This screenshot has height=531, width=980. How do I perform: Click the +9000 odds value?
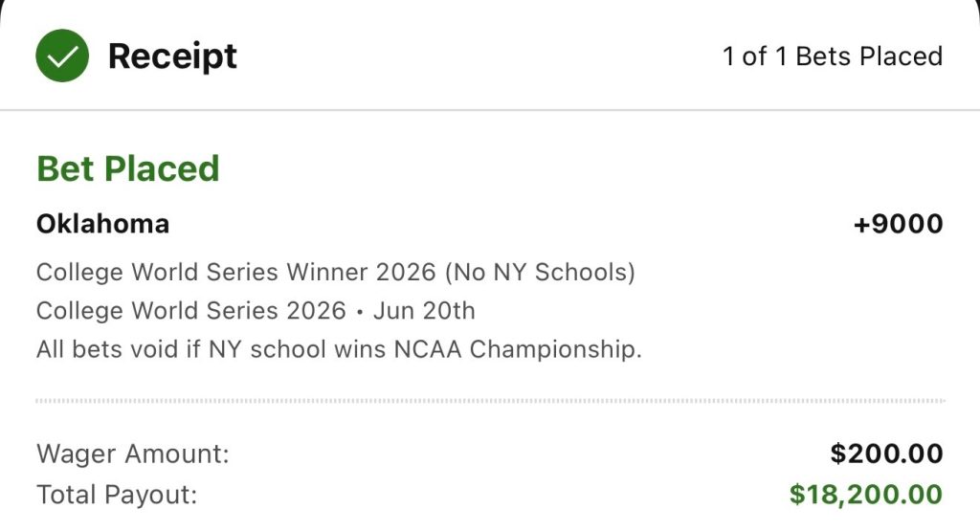click(898, 224)
